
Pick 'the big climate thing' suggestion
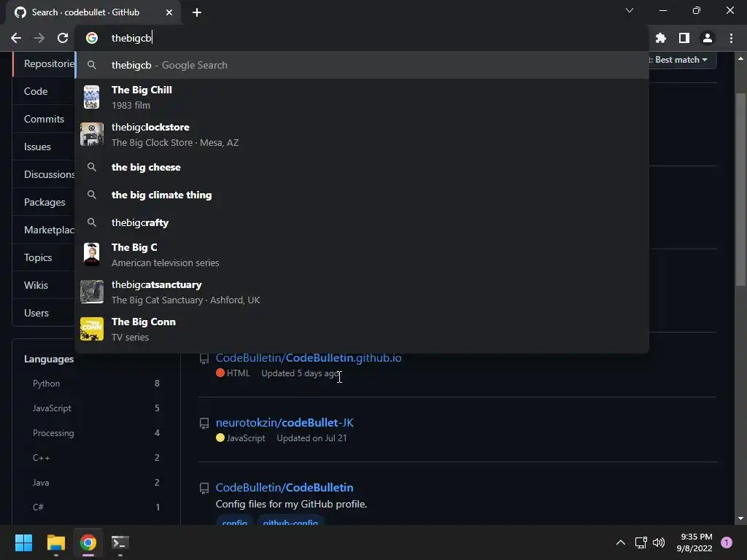click(362, 195)
